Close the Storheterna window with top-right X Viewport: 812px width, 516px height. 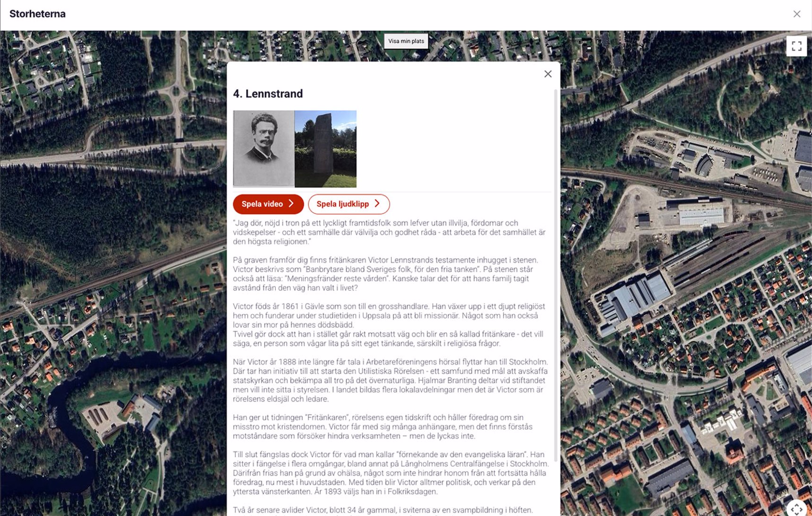796,14
